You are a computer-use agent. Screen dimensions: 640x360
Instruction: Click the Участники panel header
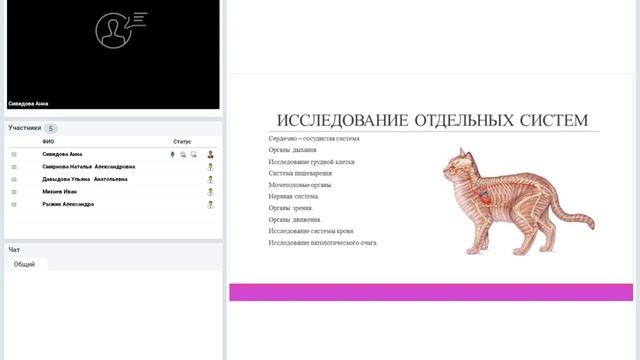(25, 128)
